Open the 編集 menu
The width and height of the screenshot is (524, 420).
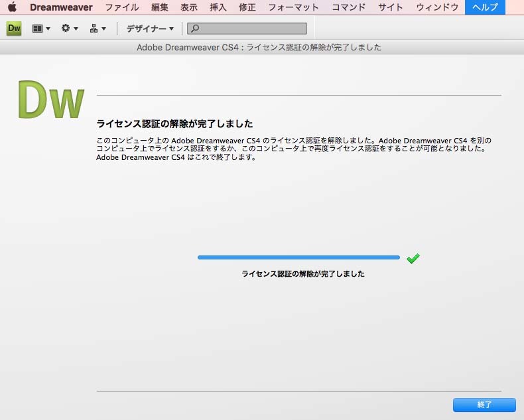159,7
